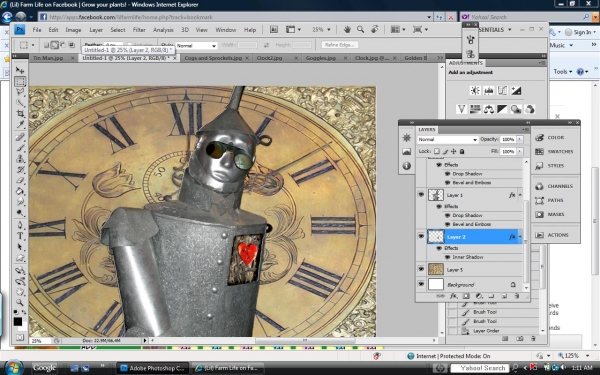Hide the Background layer eye icon
Screen dimensions: 600x375
coord(421,284)
